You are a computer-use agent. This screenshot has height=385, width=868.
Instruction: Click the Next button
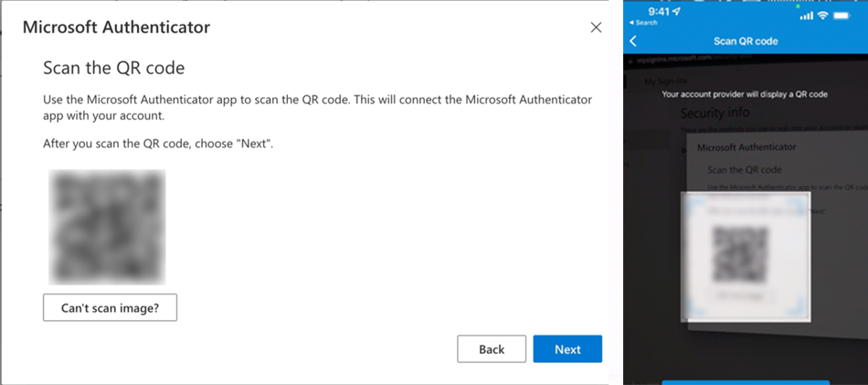click(566, 349)
